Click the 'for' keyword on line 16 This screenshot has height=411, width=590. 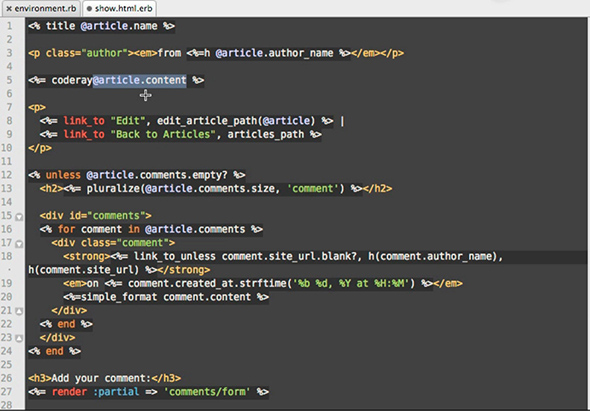pyautogui.click(x=66, y=229)
